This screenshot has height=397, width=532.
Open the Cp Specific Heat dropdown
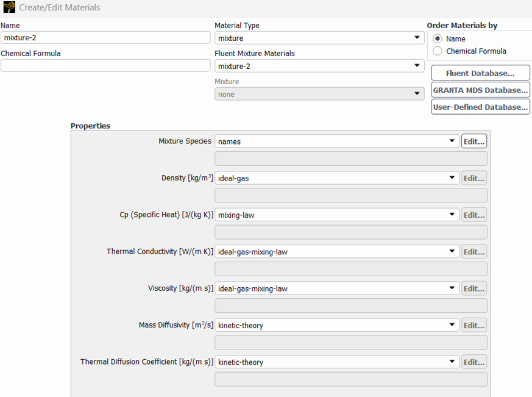(x=336, y=215)
